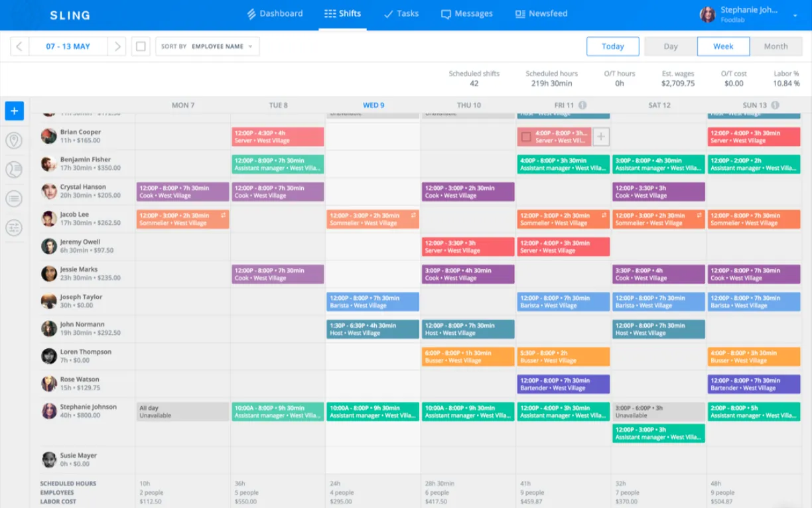Click the repeat icon on Jacob Lee's Wednesday shift
Viewport: 812px width, 508px height.
point(414,216)
